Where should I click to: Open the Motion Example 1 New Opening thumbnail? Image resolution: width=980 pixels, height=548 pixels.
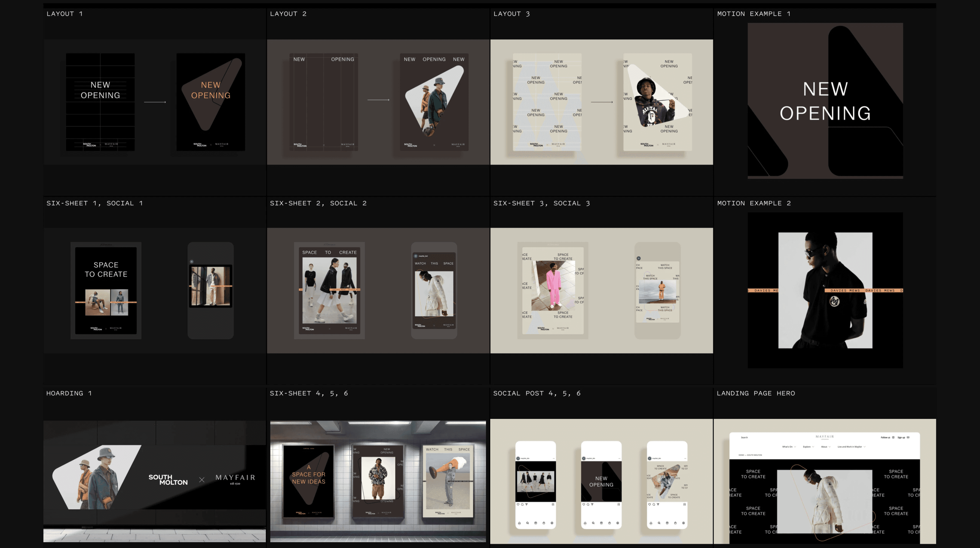tap(825, 101)
